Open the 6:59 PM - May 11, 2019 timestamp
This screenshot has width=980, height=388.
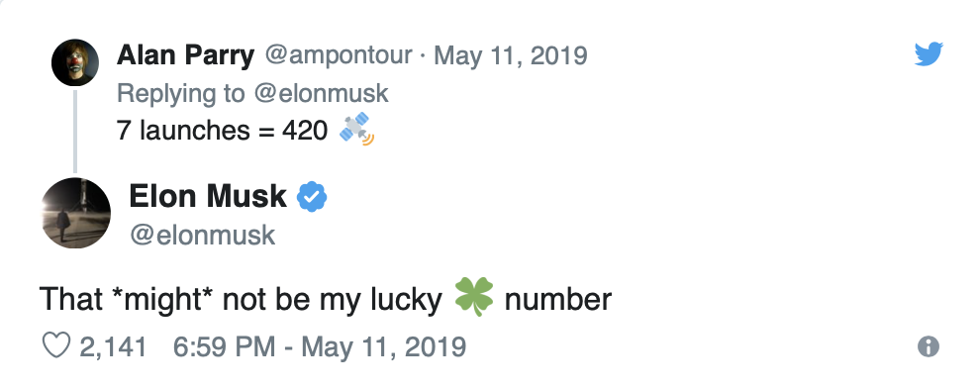pyautogui.click(x=320, y=346)
